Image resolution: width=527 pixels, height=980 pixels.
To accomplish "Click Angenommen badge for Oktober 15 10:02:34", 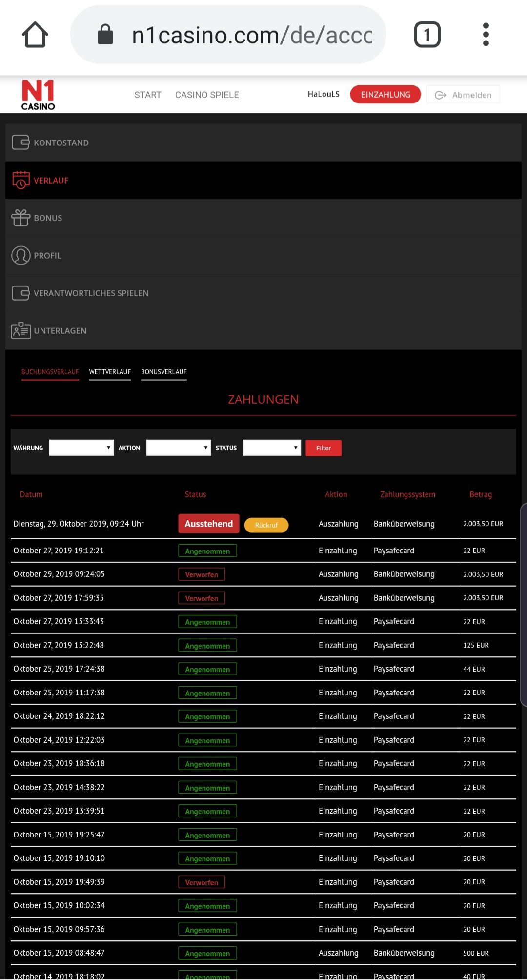I will pyautogui.click(x=207, y=906).
